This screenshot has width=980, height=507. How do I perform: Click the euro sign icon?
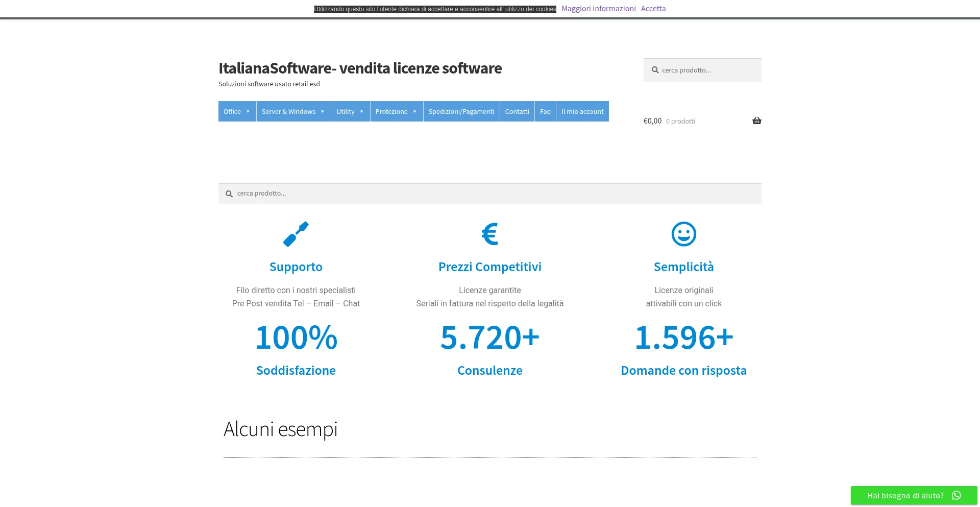(x=489, y=234)
